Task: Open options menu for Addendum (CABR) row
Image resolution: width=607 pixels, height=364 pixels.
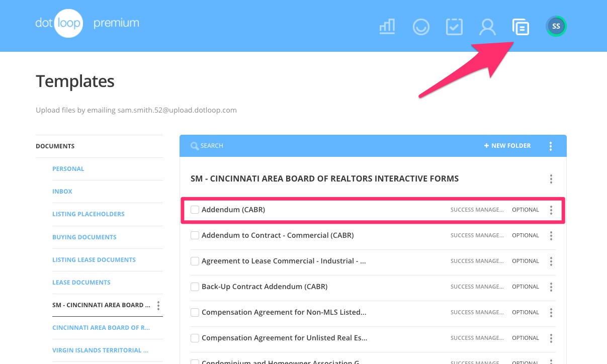Action: tap(551, 210)
